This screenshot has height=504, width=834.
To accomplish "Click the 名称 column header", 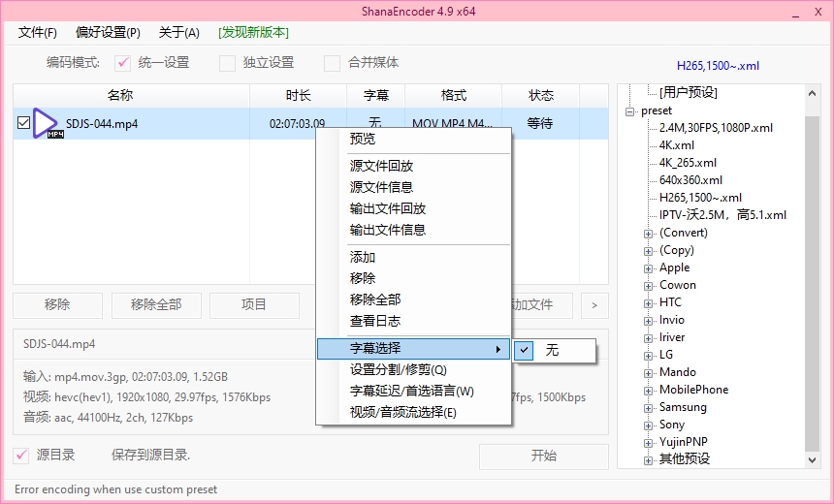I will [x=131, y=96].
